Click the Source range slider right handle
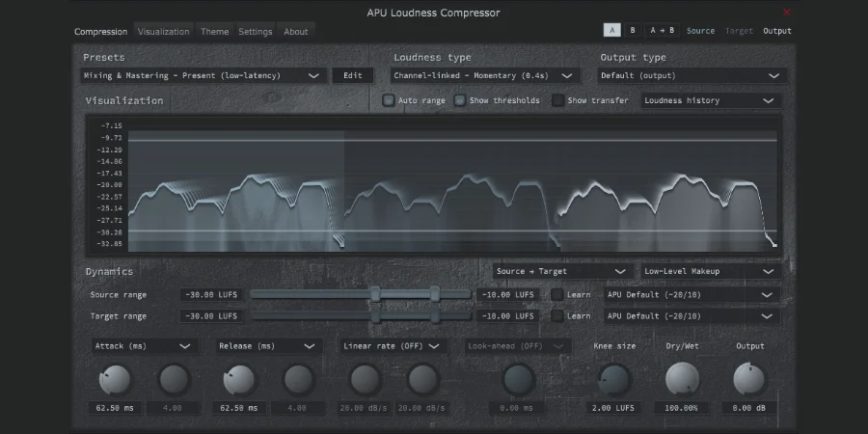The width and height of the screenshot is (868, 434). tap(435, 294)
